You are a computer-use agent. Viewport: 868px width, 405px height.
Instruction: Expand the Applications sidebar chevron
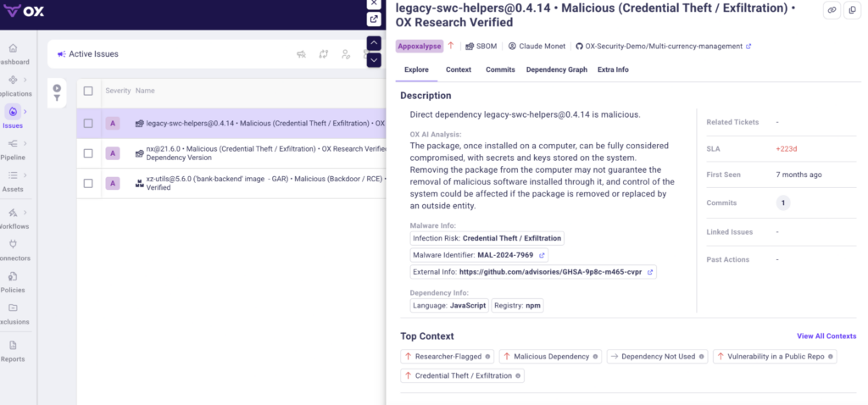[x=25, y=80]
